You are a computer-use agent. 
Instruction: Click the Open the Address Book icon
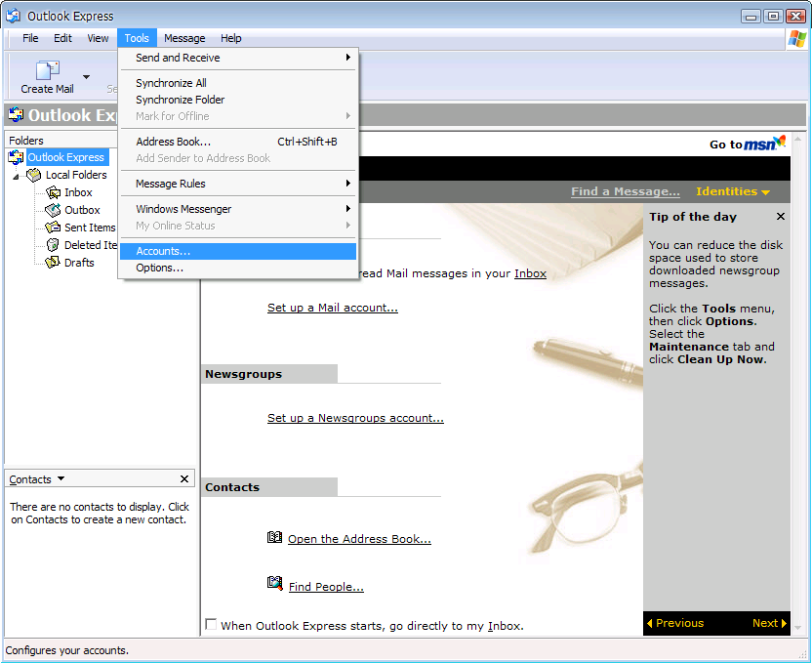pos(274,538)
